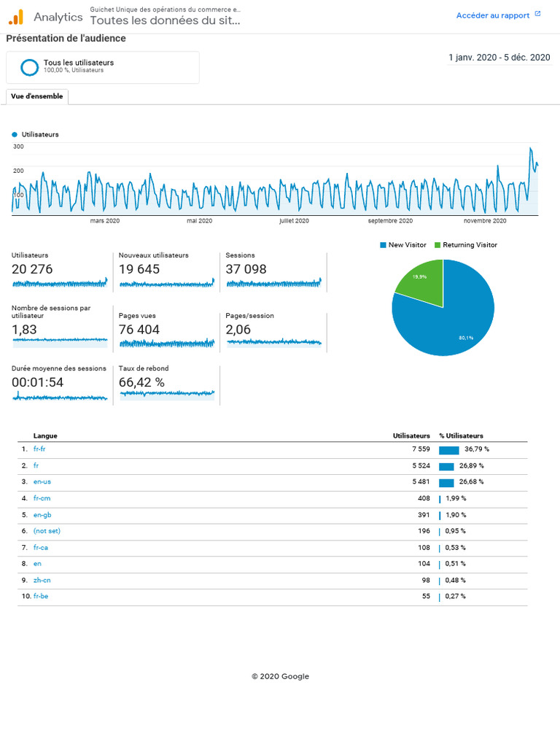
Task: Click the New Visitor legend square
Action: pyautogui.click(x=383, y=245)
